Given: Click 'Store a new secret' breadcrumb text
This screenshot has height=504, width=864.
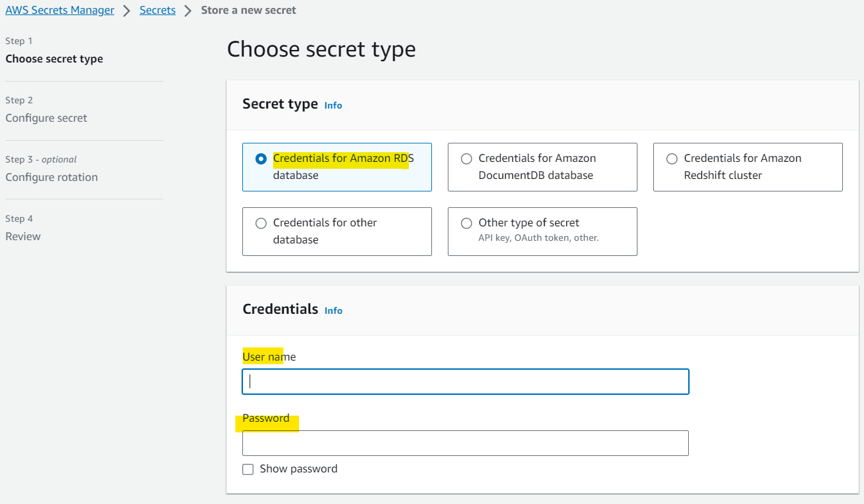Looking at the screenshot, I should 248,11.
